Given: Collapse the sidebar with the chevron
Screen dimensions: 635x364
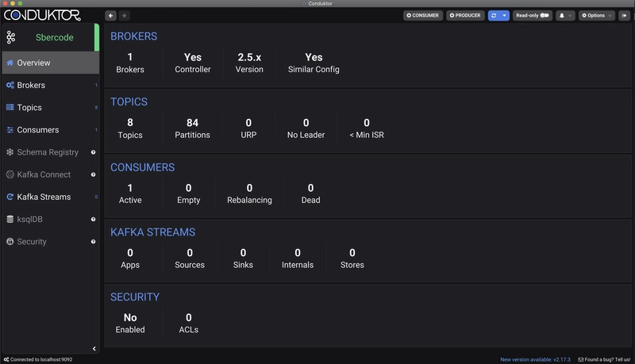Looking at the screenshot, I should pyautogui.click(x=94, y=349).
